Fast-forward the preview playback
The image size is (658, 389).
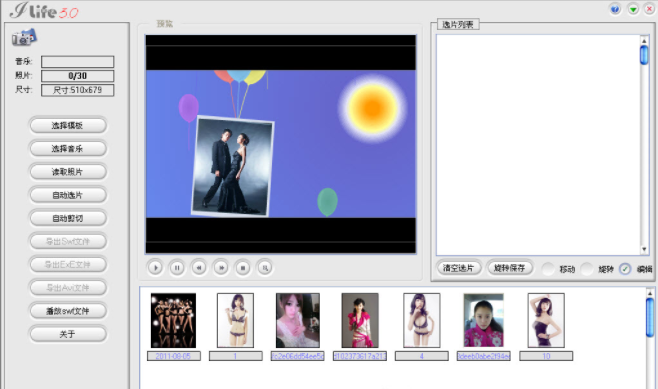(x=221, y=267)
